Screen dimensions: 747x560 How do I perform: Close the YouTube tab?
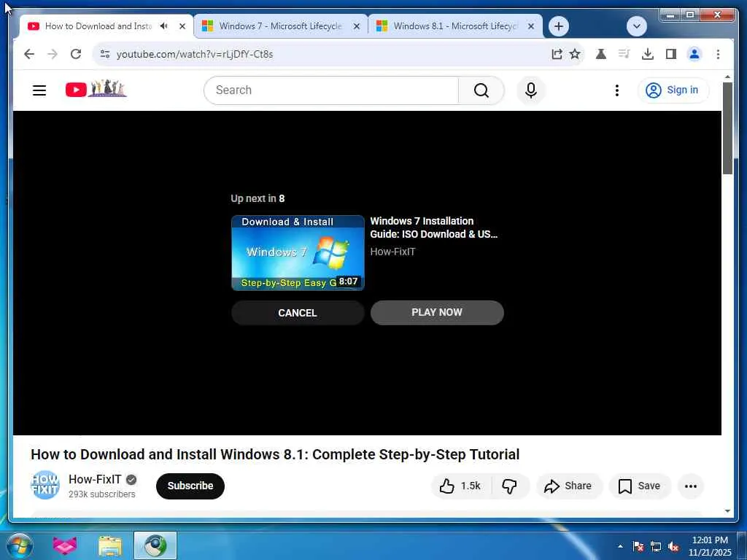tap(182, 26)
